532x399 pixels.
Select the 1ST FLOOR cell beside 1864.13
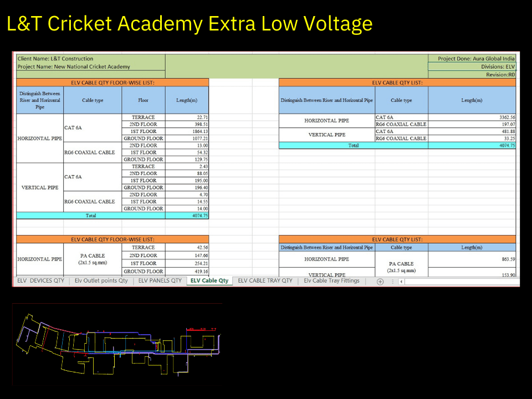(143, 131)
